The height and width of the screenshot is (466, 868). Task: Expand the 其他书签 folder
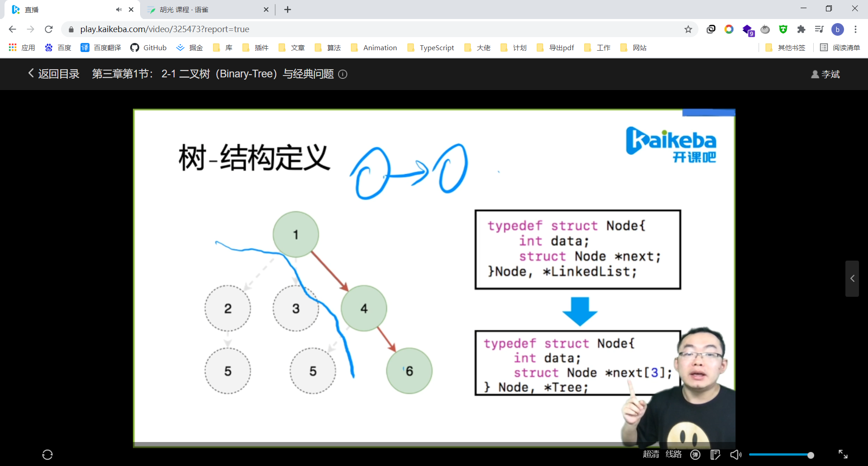pyautogui.click(x=785, y=48)
